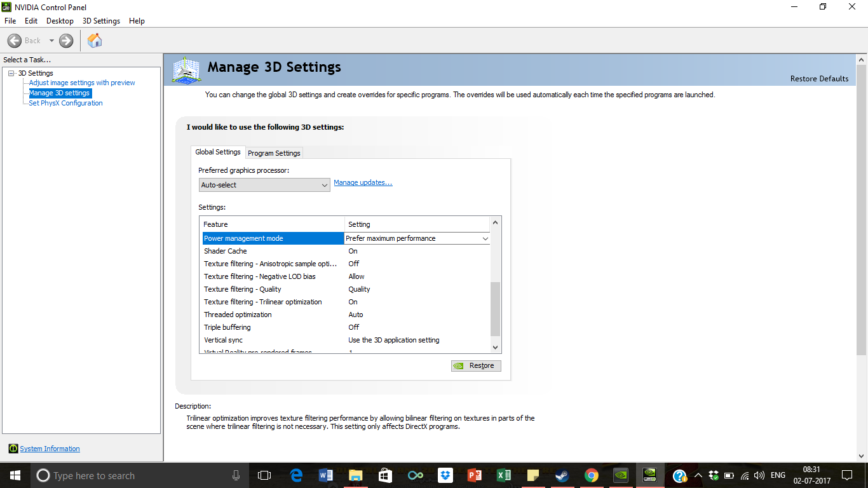
Task: Expand Power management mode setting dropdown
Action: 485,238
